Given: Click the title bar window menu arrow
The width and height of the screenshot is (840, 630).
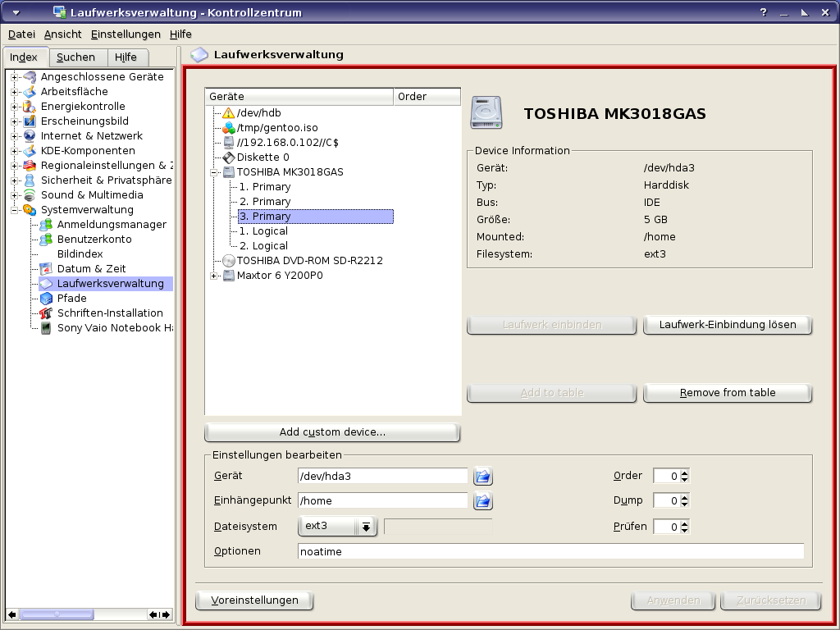Looking at the screenshot, I should pyautogui.click(x=16, y=12).
